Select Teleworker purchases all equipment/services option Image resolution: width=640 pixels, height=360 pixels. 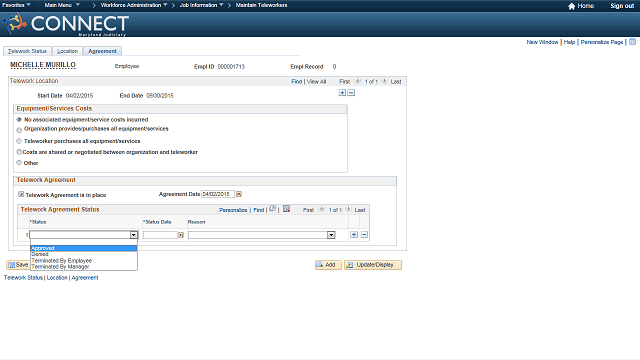[x=19, y=141]
